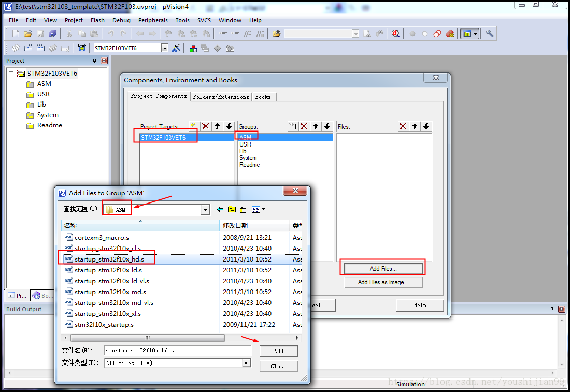
Task: Move project target up arrow
Action: click(218, 126)
